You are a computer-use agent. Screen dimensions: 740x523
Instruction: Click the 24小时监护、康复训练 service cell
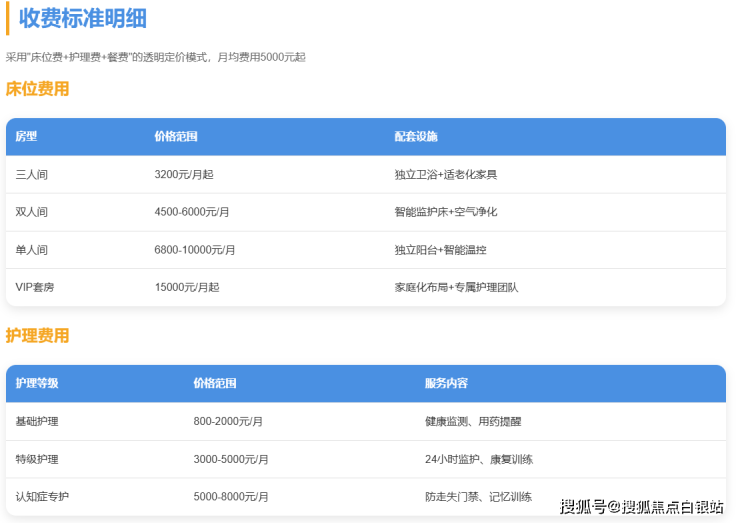[478, 460]
